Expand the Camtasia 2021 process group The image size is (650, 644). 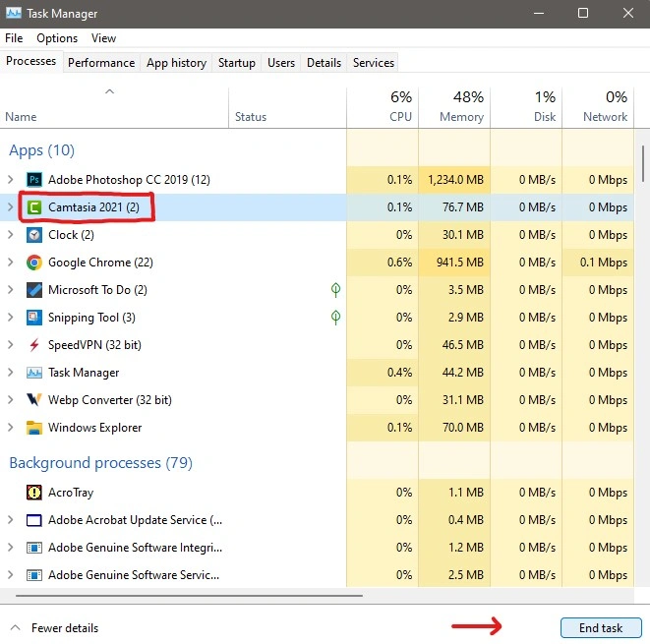11,207
